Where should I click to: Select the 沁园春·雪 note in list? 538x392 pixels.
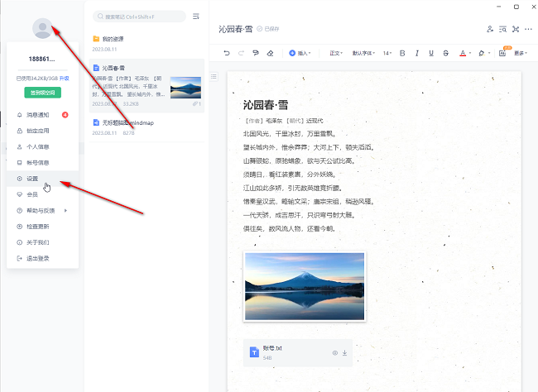(147, 85)
